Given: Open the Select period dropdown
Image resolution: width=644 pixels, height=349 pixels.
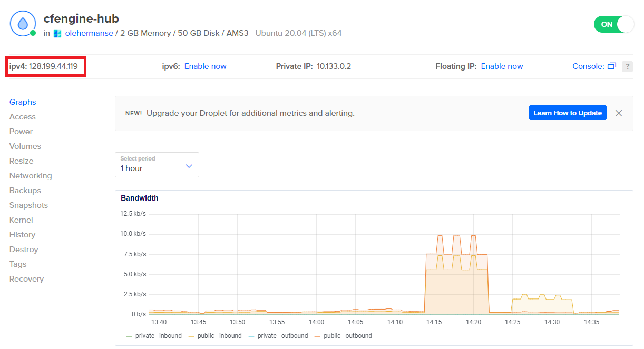Looking at the screenshot, I should (157, 165).
